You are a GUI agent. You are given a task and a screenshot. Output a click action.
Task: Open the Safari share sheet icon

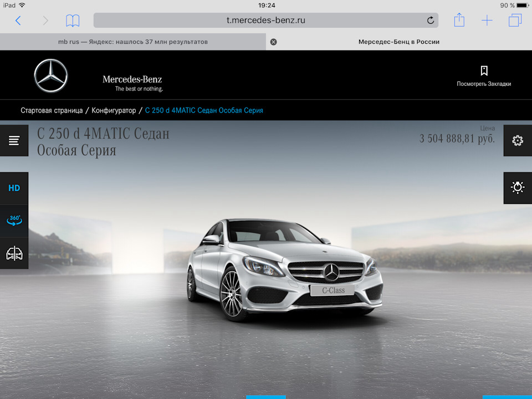pyautogui.click(x=459, y=20)
